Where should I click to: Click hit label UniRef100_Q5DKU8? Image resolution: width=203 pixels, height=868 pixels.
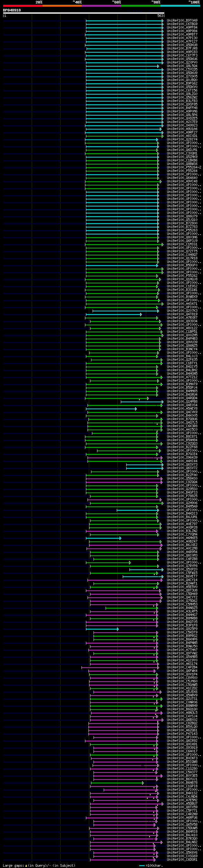point(182,45)
